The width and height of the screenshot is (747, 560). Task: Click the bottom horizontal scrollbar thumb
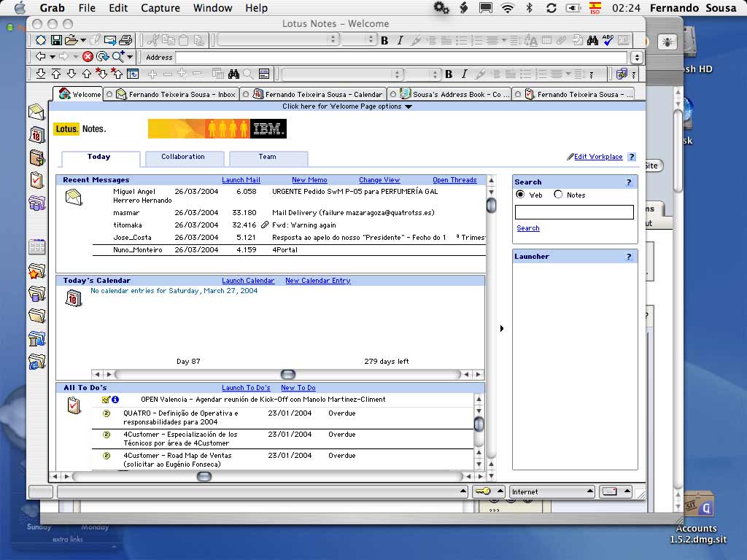tap(204, 476)
